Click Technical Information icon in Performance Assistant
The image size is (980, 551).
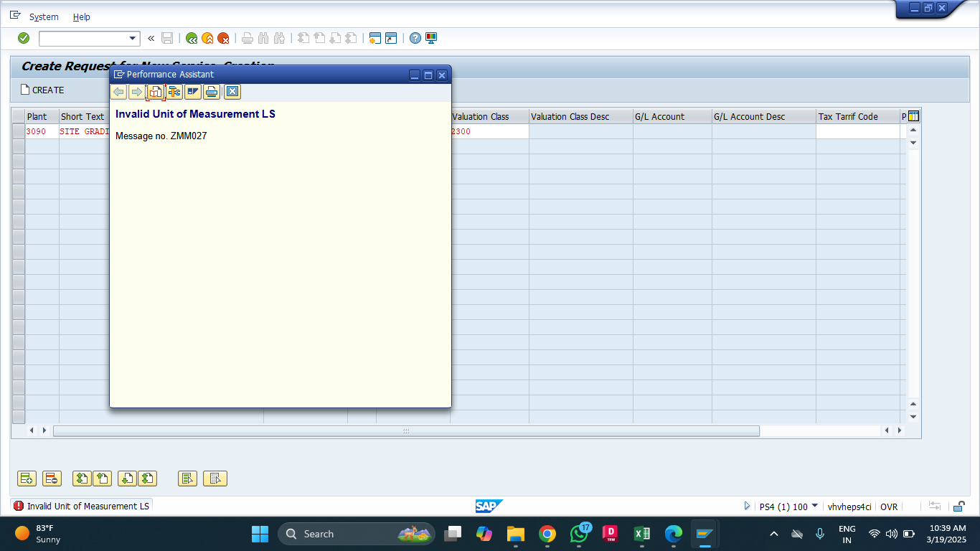point(174,92)
